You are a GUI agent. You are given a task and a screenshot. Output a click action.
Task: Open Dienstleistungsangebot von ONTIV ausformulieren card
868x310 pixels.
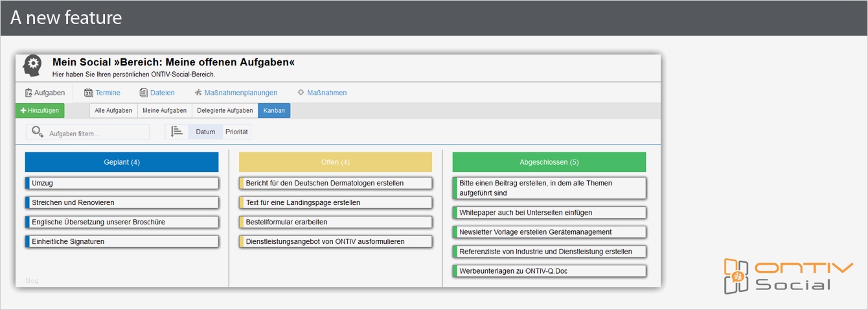coord(336,241)
